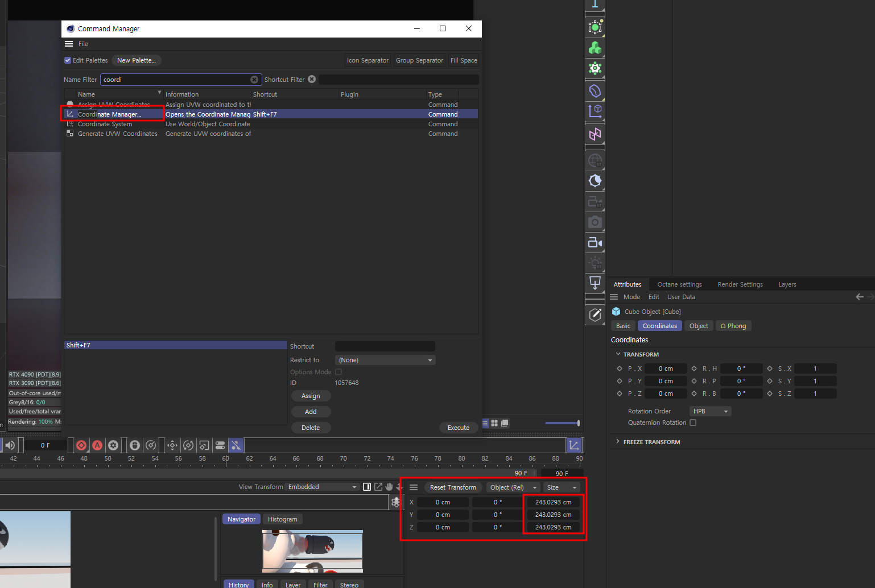Screen dimensions: 875x588
Task: Click the record keyframe icon in timeline
Action: (x=81, y=445)
